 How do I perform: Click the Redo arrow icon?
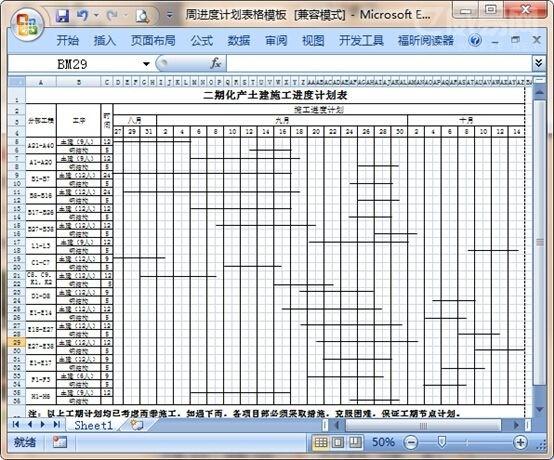pyautogui.click(x=112, y=16)
